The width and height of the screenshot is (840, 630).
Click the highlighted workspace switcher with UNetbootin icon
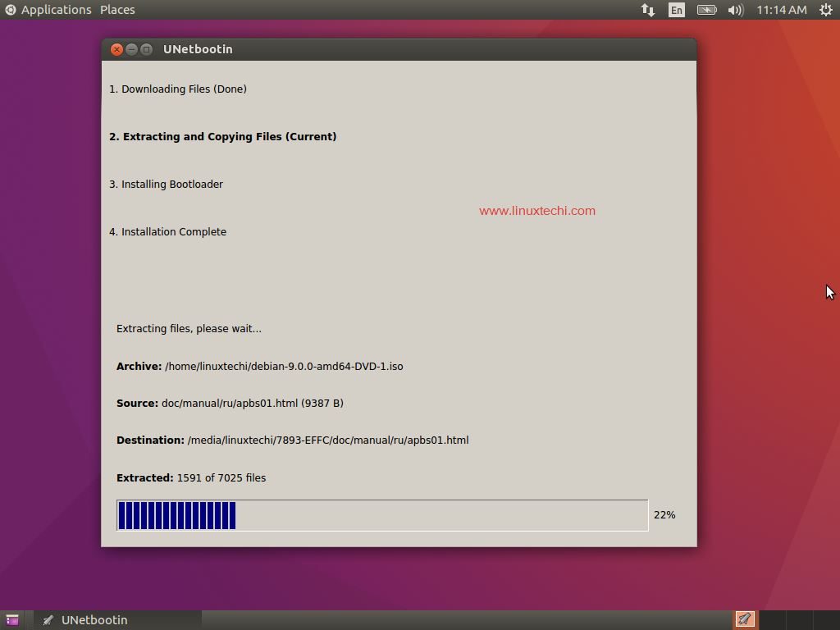click(745, 620)
